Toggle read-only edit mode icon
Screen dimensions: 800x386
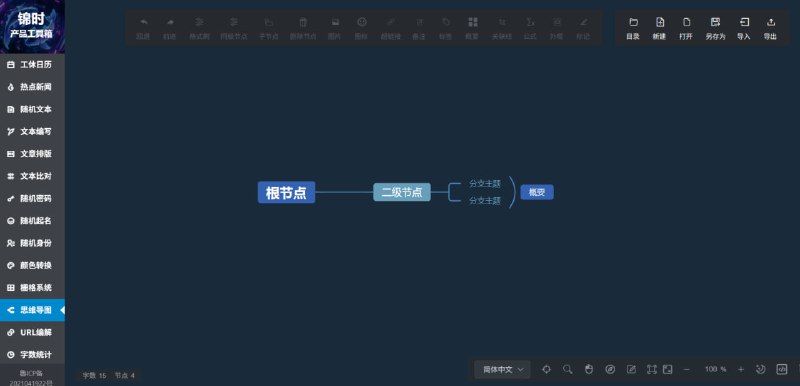point(631,369)
